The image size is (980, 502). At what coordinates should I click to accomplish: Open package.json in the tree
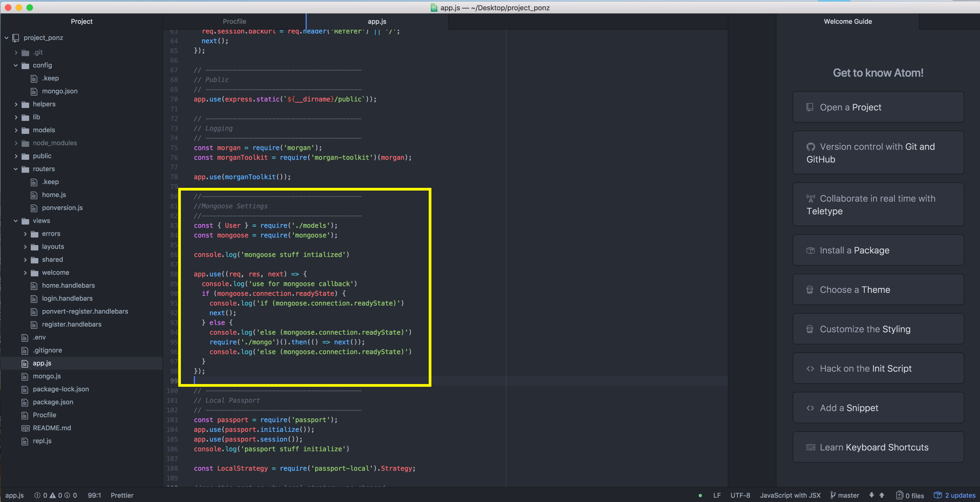point(53,402)
